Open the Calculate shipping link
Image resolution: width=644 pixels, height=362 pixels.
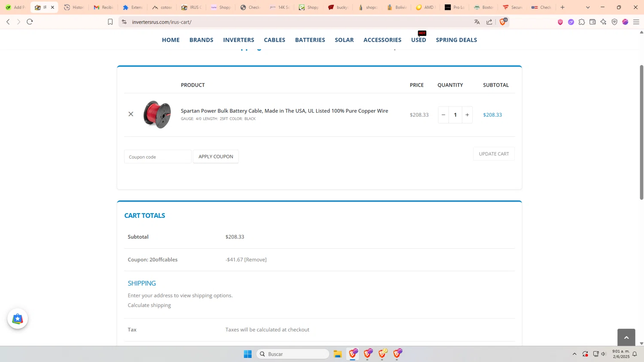tap(149, 305)
